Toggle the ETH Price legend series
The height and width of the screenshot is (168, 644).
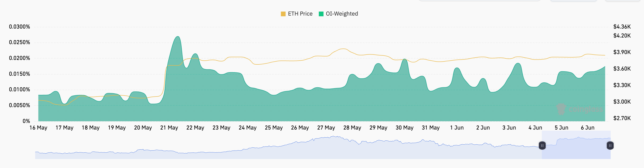(300, 14)
